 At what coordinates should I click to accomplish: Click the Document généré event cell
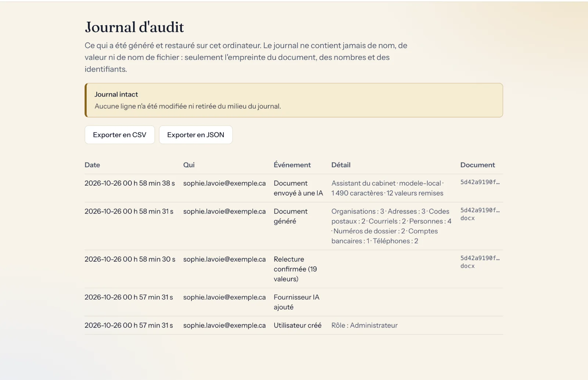[291, 216]
